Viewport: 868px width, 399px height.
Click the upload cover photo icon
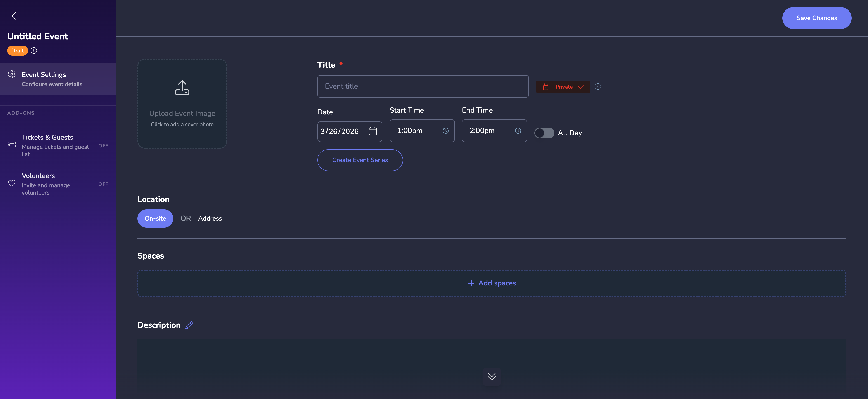(182, 88)
